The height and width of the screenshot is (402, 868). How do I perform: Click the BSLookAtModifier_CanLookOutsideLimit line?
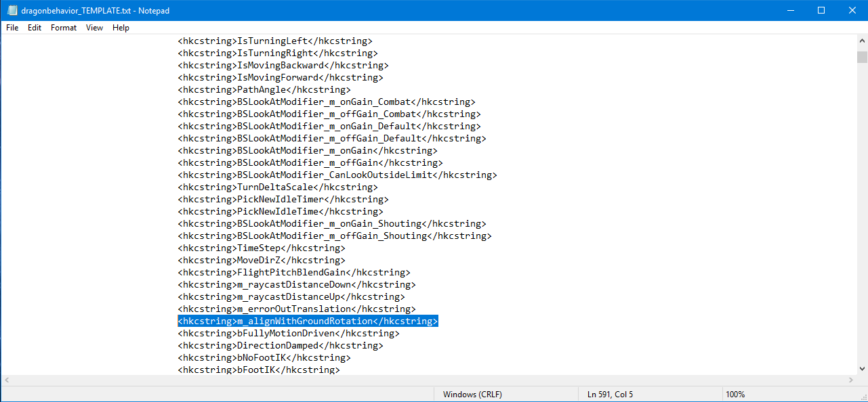point(337,175)
